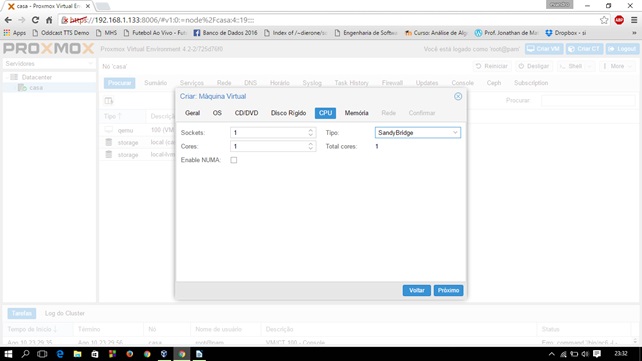The height and width of the screenshot is (361, 642).
Task: Click the Criar CT button
Action: 584,49
